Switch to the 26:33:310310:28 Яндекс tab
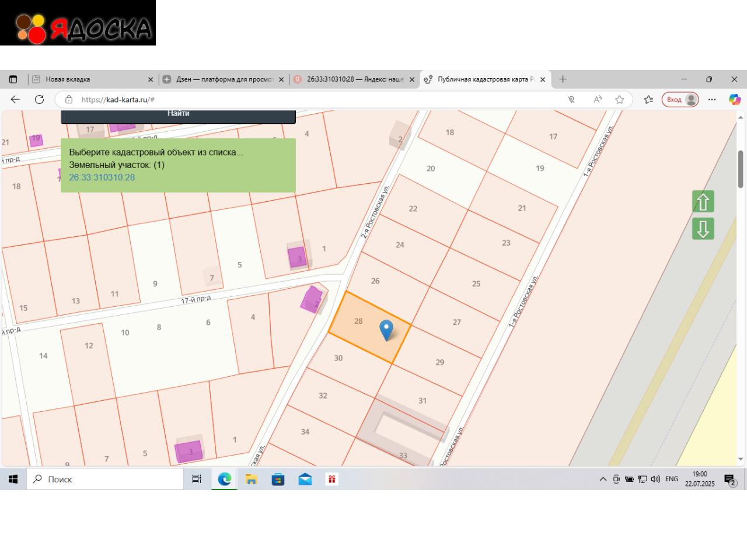This screenshot has height=560, width=747. coord(355,79)
